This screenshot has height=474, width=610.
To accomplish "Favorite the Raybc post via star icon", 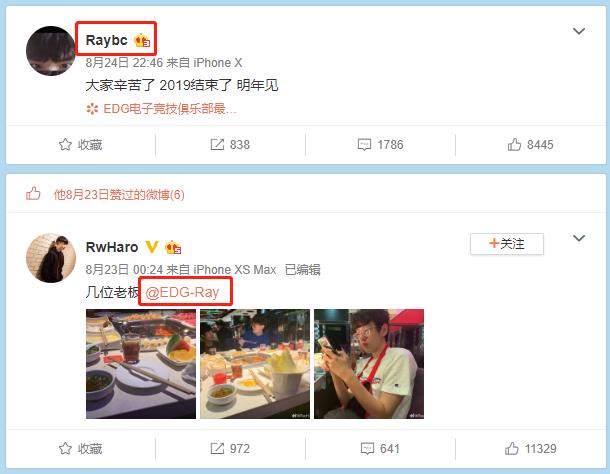I will point(80,145).
